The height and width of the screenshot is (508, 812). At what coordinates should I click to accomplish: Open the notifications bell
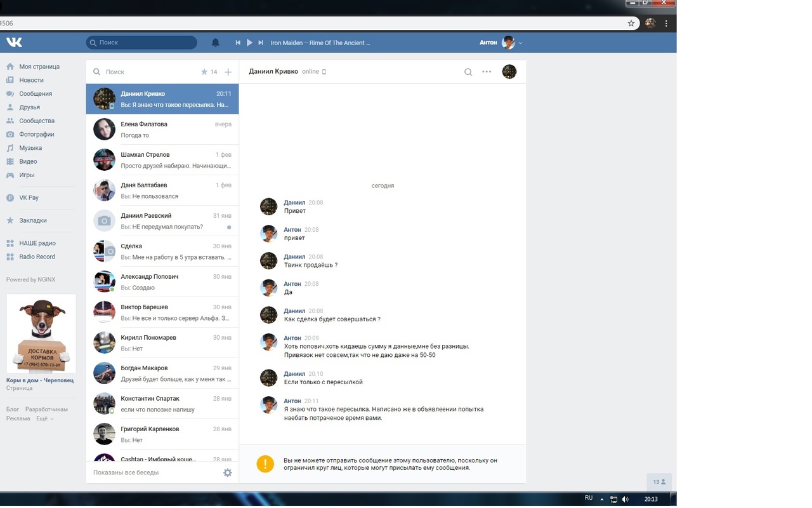(x=215, y=43)
